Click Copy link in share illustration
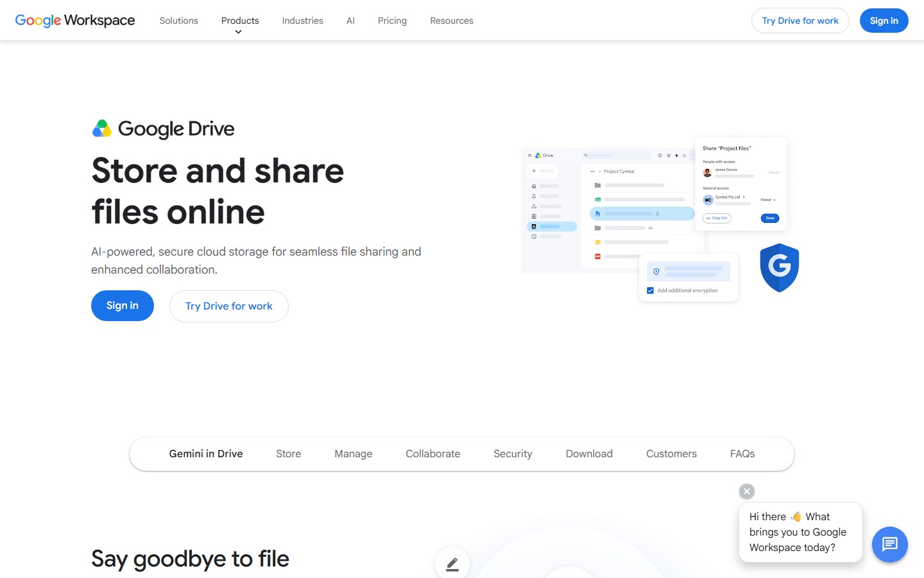The image size is (924, 578). pos(717,218)
